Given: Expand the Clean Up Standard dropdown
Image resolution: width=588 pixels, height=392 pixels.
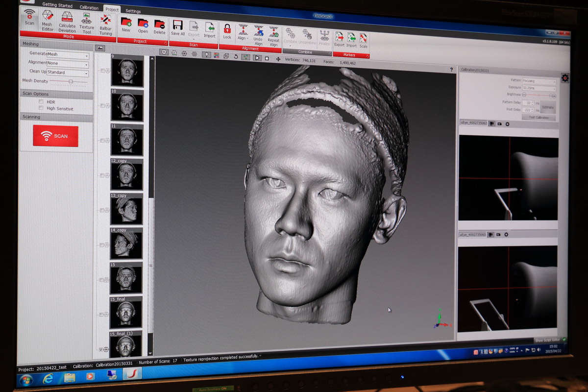Looking at the screenshot, I should tap(68, 73).
